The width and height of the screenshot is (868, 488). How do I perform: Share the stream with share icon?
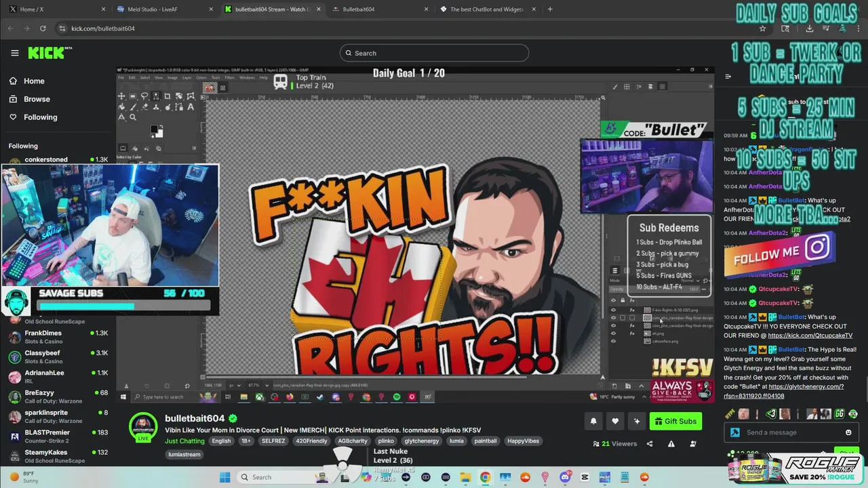click(x=650, y=444)
